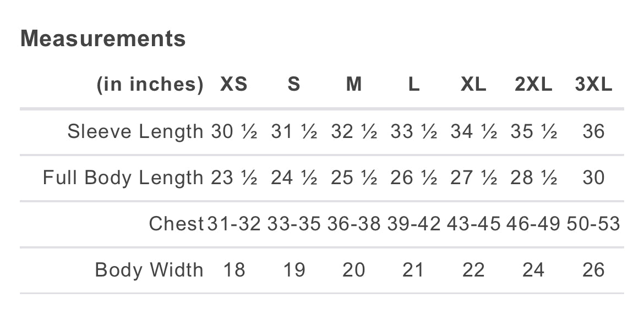Screen dimensions: 644x315
Task: Click the Chest row label
Action: tap(177, 224)
